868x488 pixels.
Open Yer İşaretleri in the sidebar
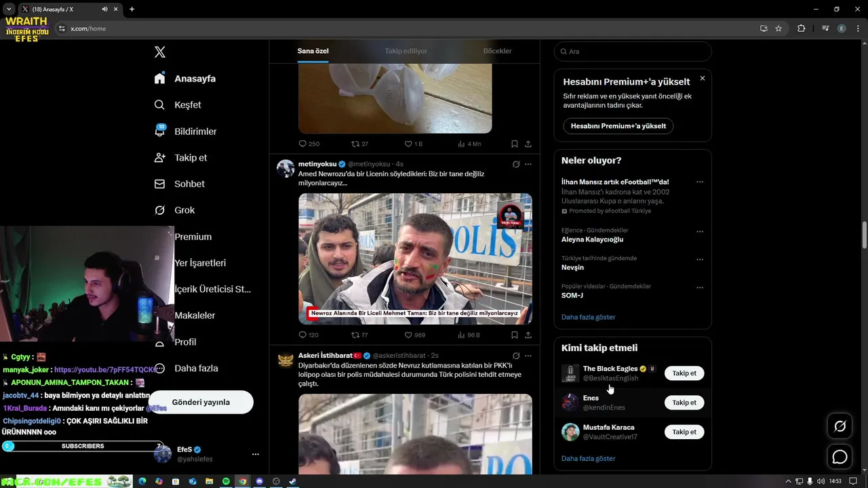[x=200, y=263]
